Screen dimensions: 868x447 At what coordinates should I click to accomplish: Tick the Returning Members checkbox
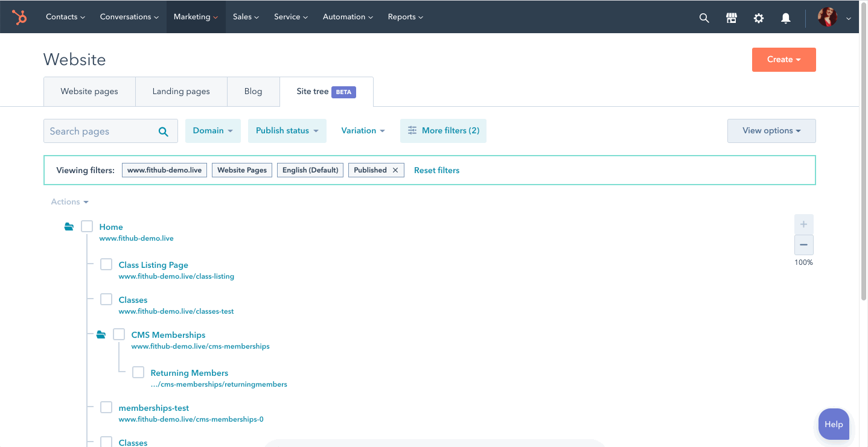click(x=138, y=372)
